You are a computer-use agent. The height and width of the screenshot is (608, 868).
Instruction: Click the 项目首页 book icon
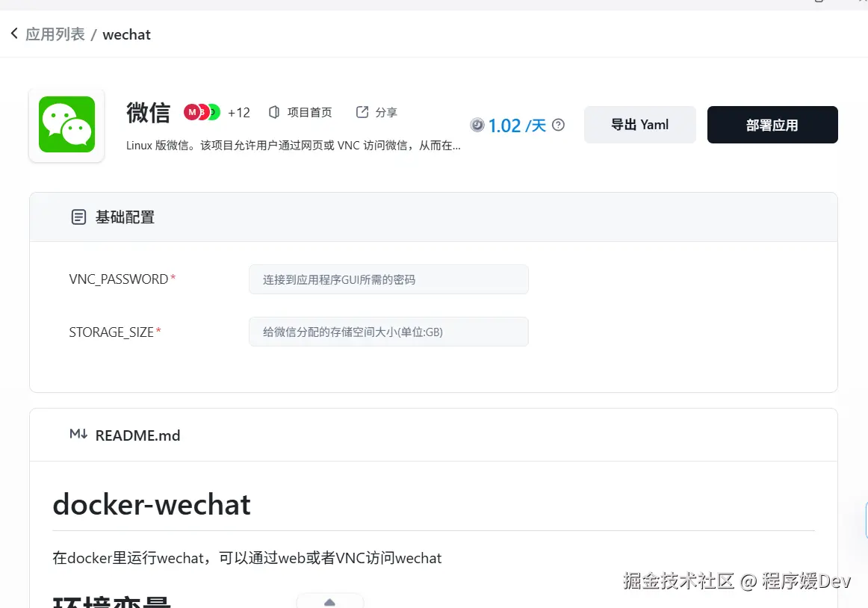(274, 112)
